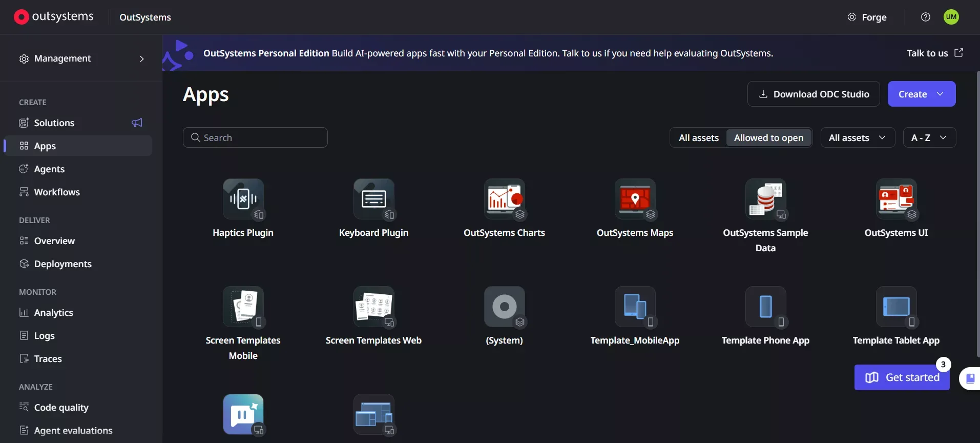Go to Workflows in the sidebar
The image size is (980, 443).
tap(78, 192)
